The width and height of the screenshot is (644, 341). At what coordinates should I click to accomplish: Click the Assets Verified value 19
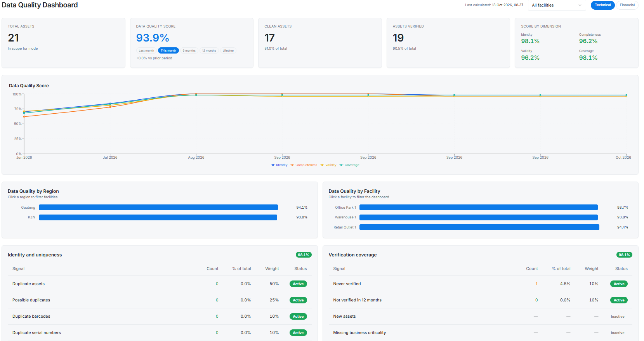[398, 38]
